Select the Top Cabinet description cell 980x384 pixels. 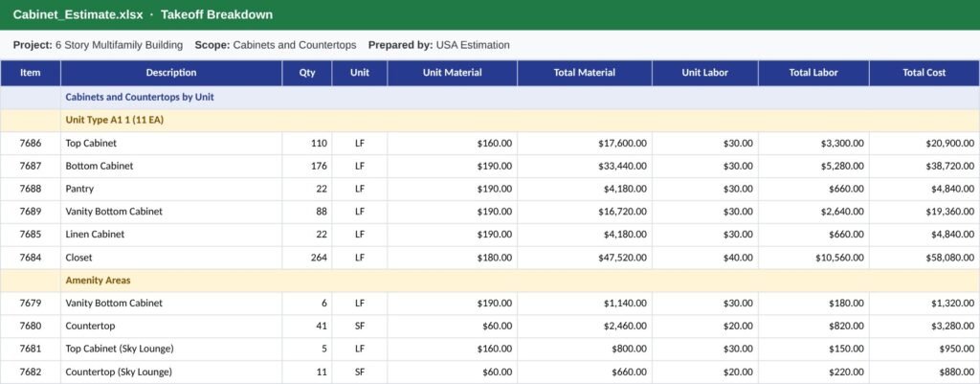[x=171, y=144]
